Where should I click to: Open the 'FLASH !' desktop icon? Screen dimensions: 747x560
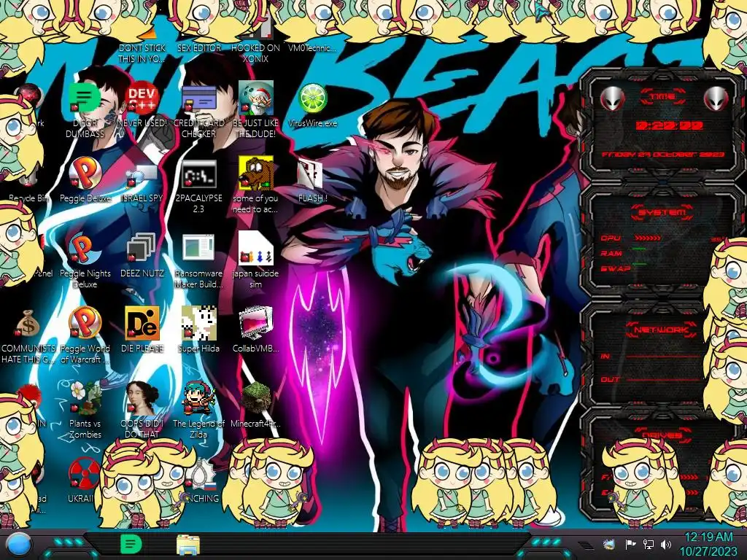point(312,174)
